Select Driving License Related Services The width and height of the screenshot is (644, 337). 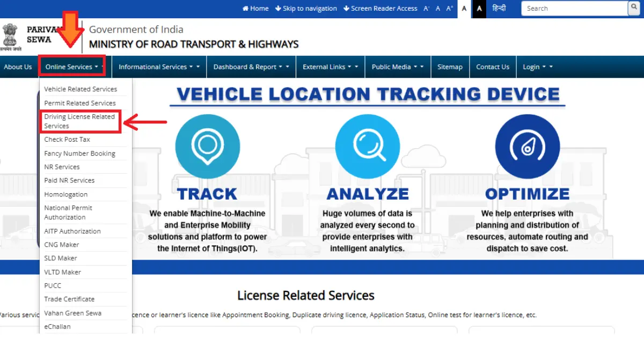pyautogui.click(x=79, y=121)
